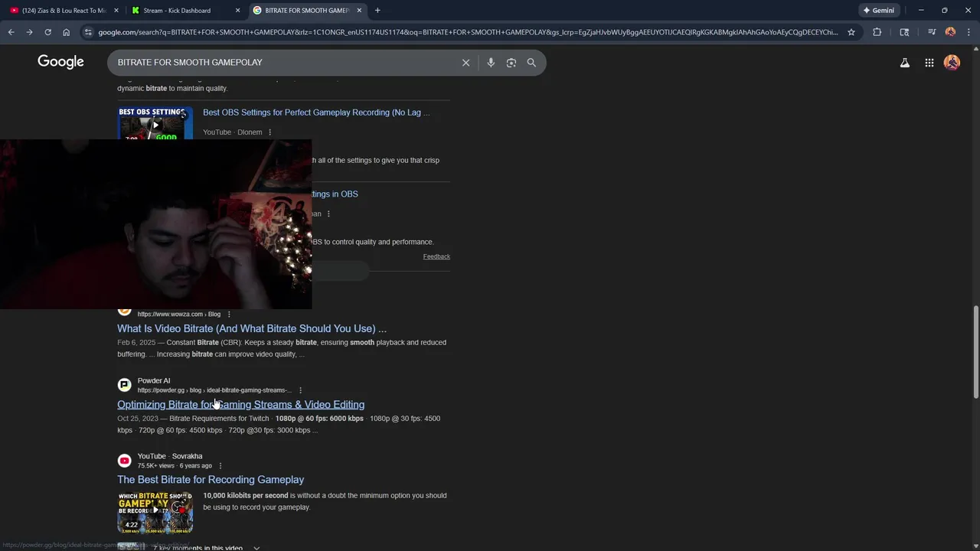Open the Extensions puzzle icon

click(877, 32)
